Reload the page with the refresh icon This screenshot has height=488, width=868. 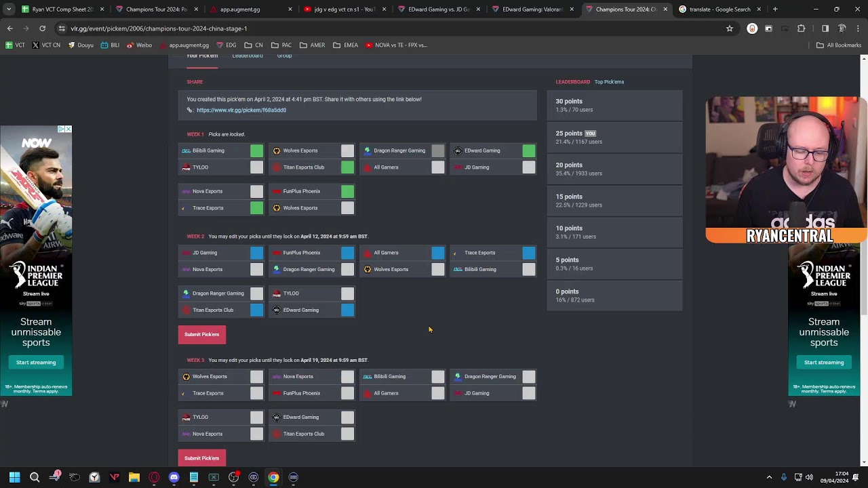[x=42, y=28]
